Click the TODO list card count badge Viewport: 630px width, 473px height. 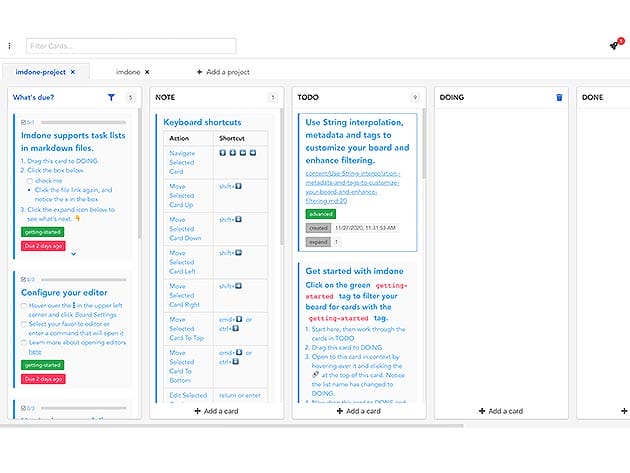(x=415, y=98)
